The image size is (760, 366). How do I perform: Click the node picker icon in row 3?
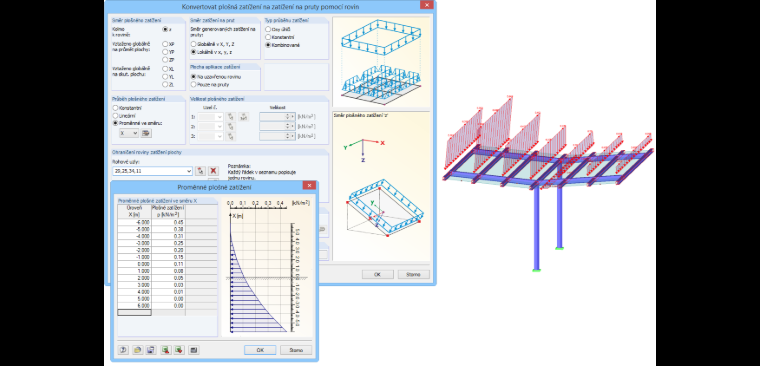click(x=231, y=136)
